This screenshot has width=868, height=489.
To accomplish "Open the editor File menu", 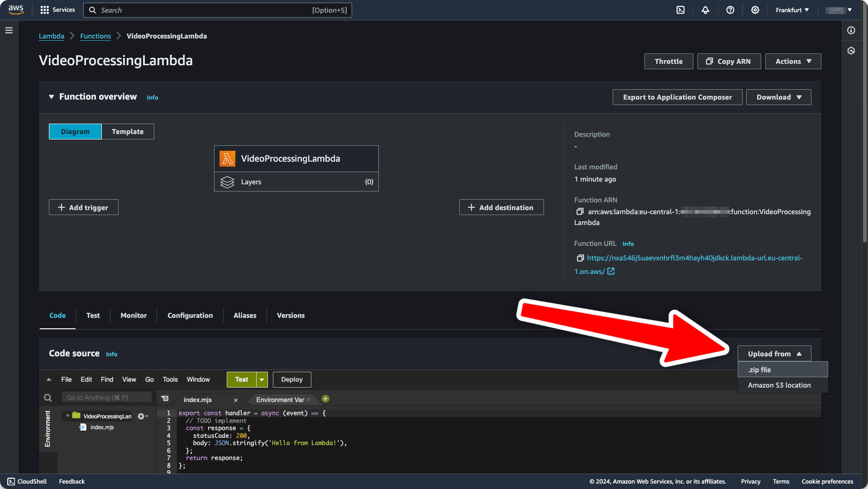I will (67, 380).
